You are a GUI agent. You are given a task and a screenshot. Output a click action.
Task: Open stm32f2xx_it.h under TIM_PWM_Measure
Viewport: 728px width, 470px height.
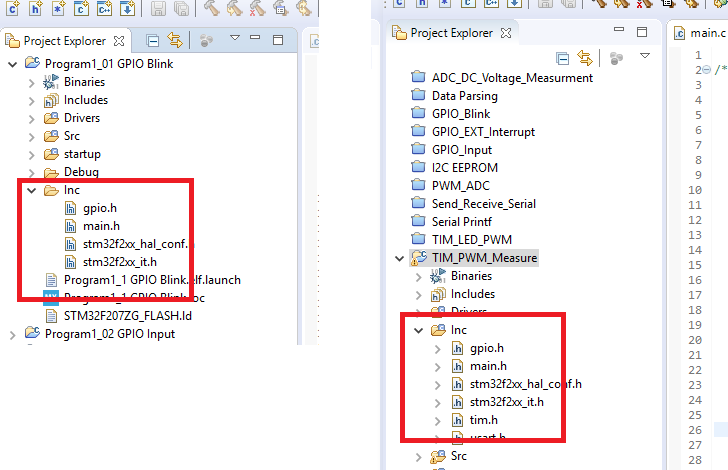click(507, 402)
